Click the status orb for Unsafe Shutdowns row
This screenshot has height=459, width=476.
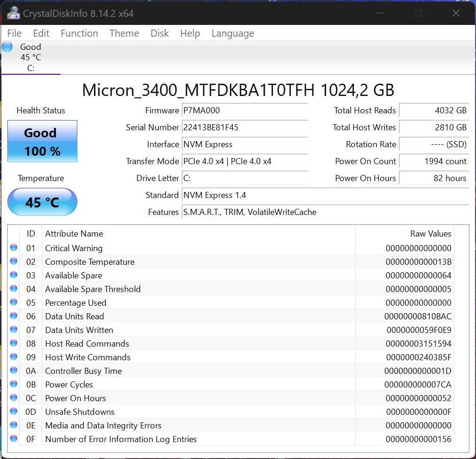pos(14,411)
